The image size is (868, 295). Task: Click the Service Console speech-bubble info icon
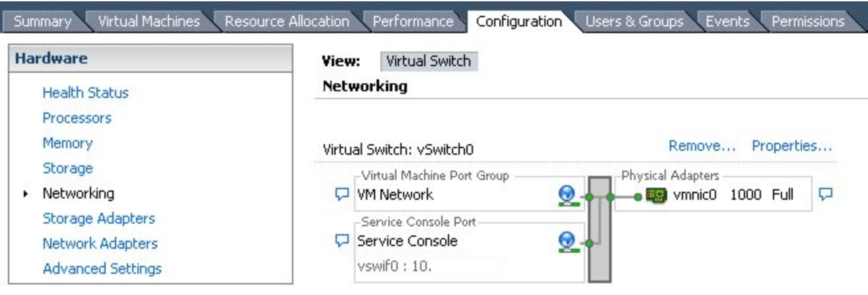click(342, 241)
